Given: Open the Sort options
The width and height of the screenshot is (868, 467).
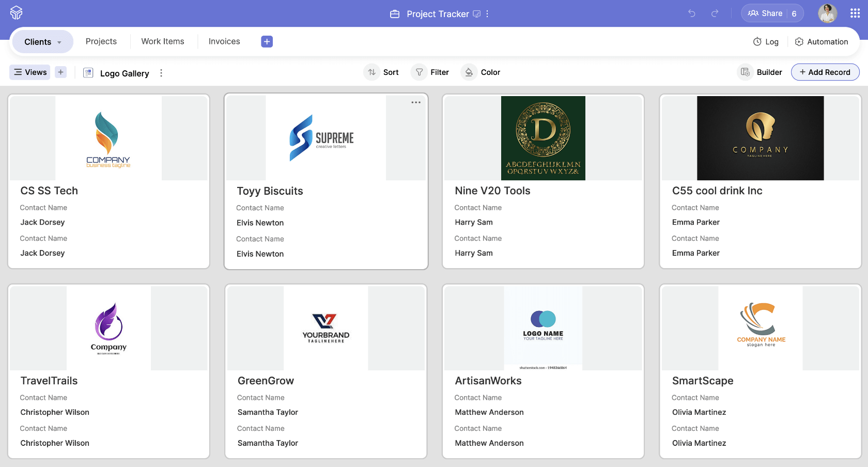Looking at the screenshot, I should (381, 72).
